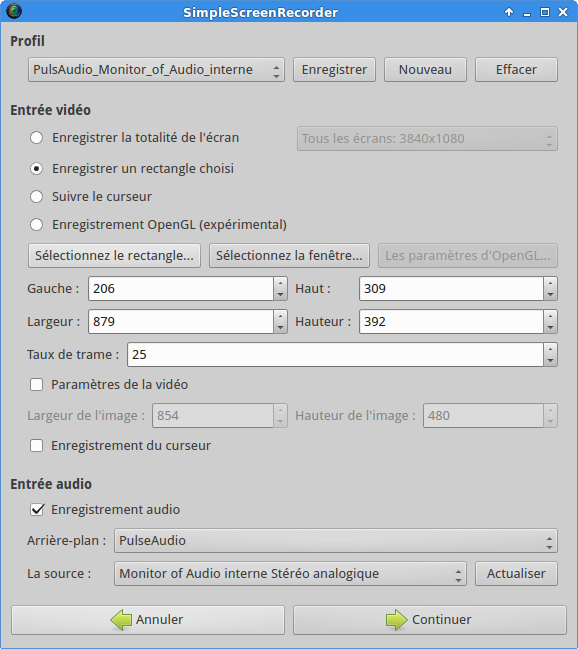Expand the La source audio dropdown
The width and height of the screenshot is (578, 649).
click(290, 574)
